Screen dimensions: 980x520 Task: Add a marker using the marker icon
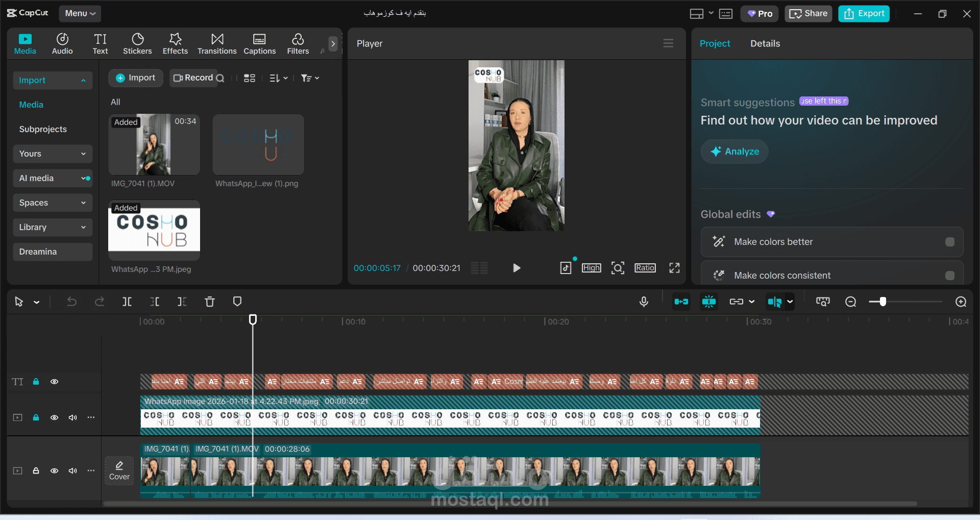click(x=237, y=302)
